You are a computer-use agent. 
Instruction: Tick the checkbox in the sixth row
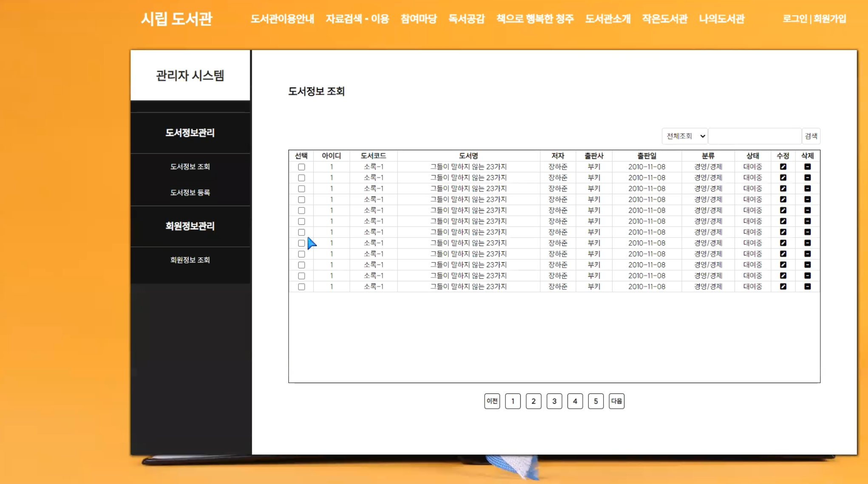coord(301,221)
